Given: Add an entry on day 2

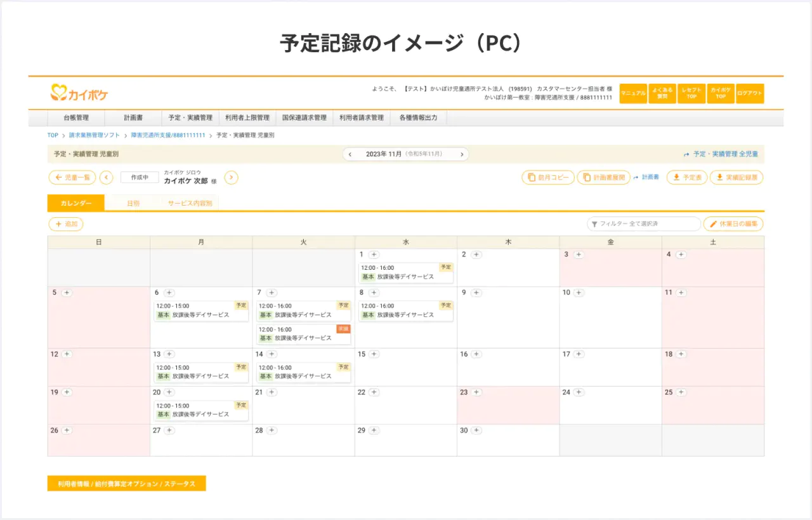Looking at the screenshot, I should point(476,255).
